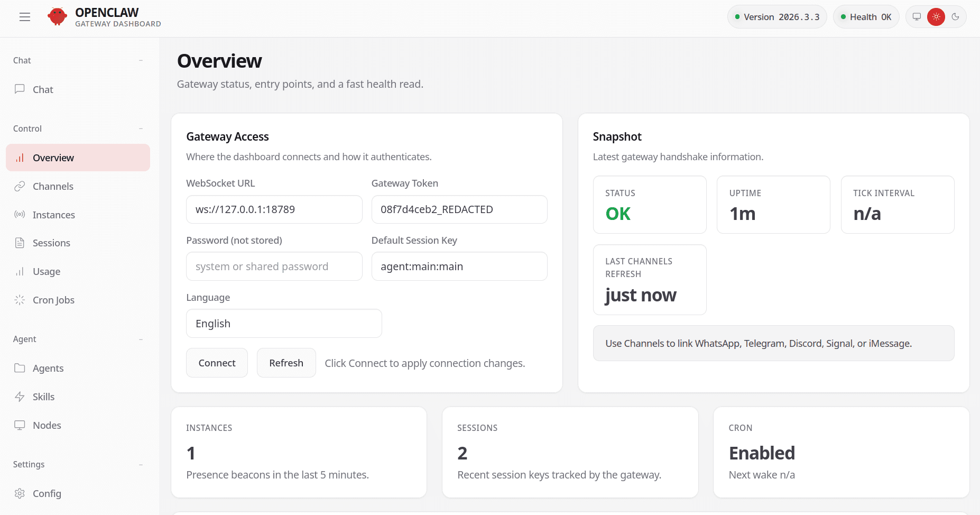Image resolution: width=980 pixels, height=515 pixels.
Task: Click the CRON Enabled card
Action: pos(841,452)
